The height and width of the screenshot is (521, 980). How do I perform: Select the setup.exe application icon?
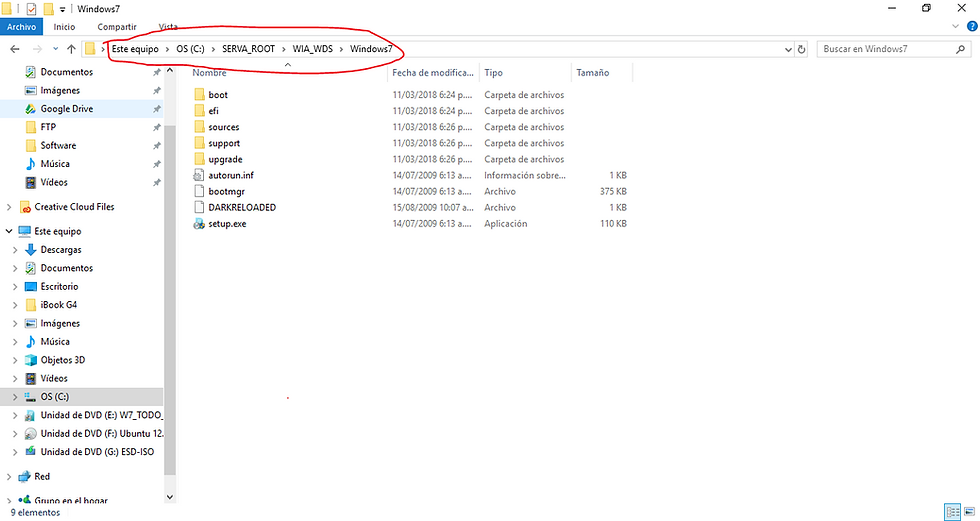(x=199, y=224)
